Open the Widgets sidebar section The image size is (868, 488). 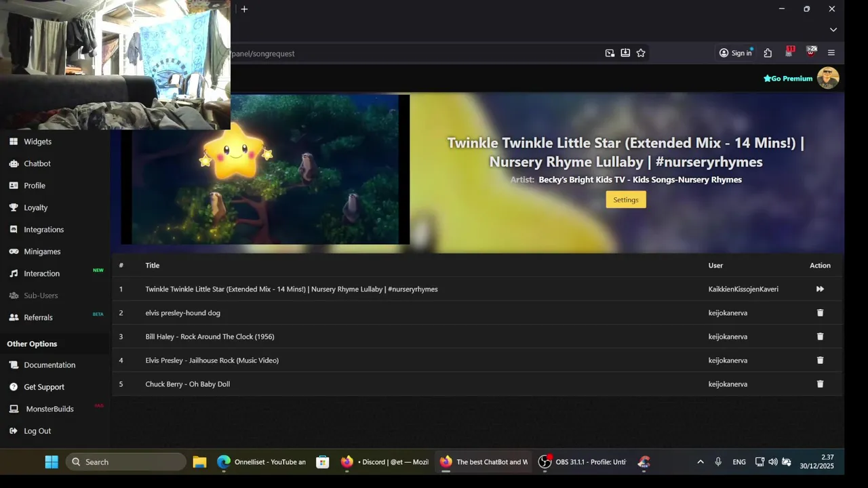[x=37, y=142]
